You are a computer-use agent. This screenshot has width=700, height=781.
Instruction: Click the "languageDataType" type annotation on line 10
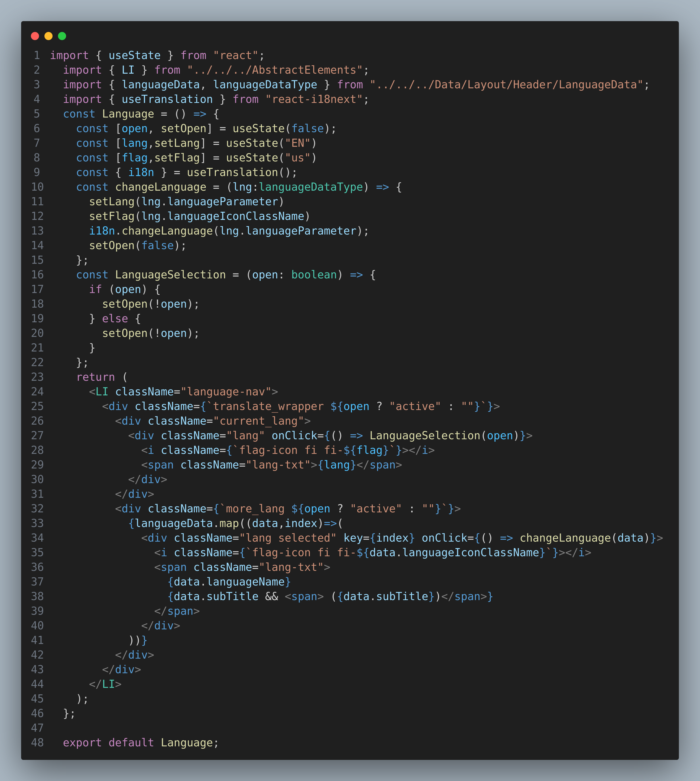[311, 187]
